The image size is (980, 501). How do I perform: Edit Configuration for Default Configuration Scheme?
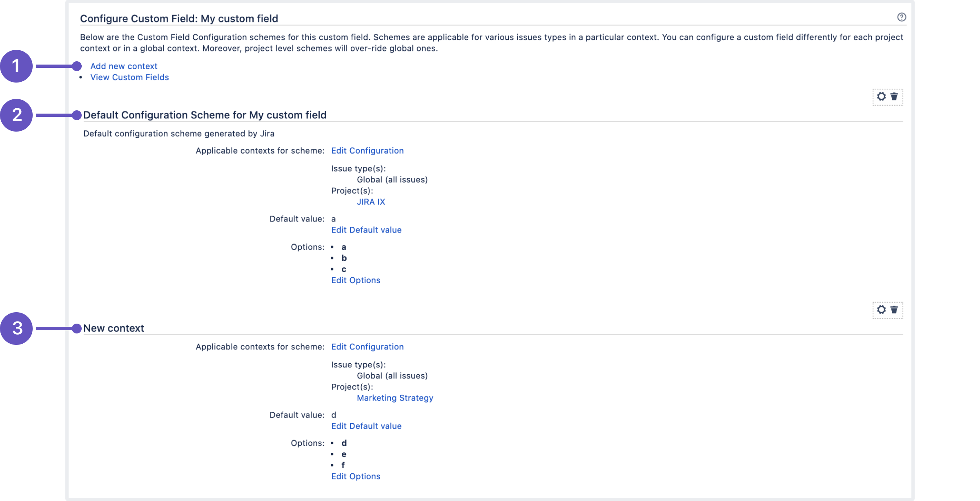click(x=367, y=151)
